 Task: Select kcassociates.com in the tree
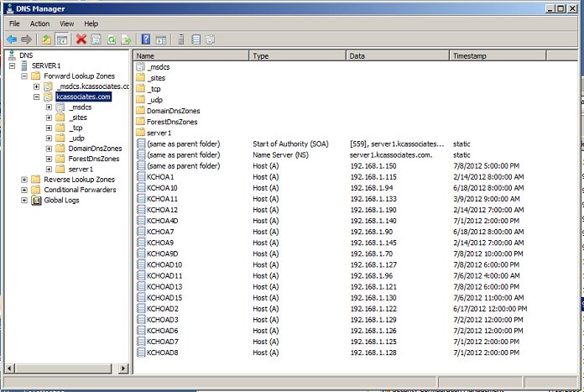coord(83,97)
